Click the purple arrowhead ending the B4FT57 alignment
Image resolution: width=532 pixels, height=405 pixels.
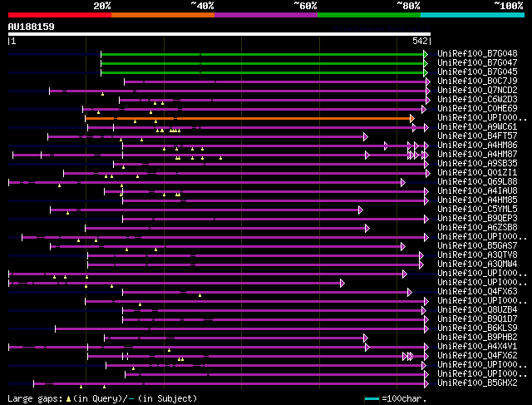tap(366, 137)
